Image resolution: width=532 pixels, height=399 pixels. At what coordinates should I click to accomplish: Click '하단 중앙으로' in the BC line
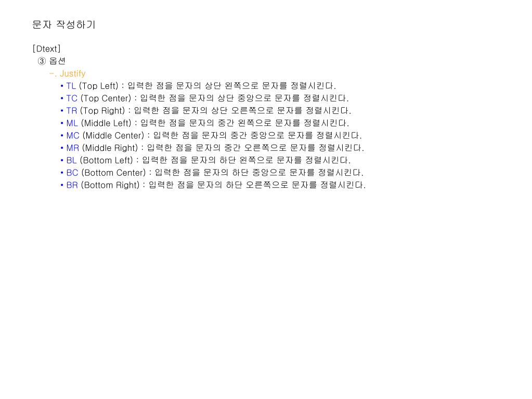(259, 173)
